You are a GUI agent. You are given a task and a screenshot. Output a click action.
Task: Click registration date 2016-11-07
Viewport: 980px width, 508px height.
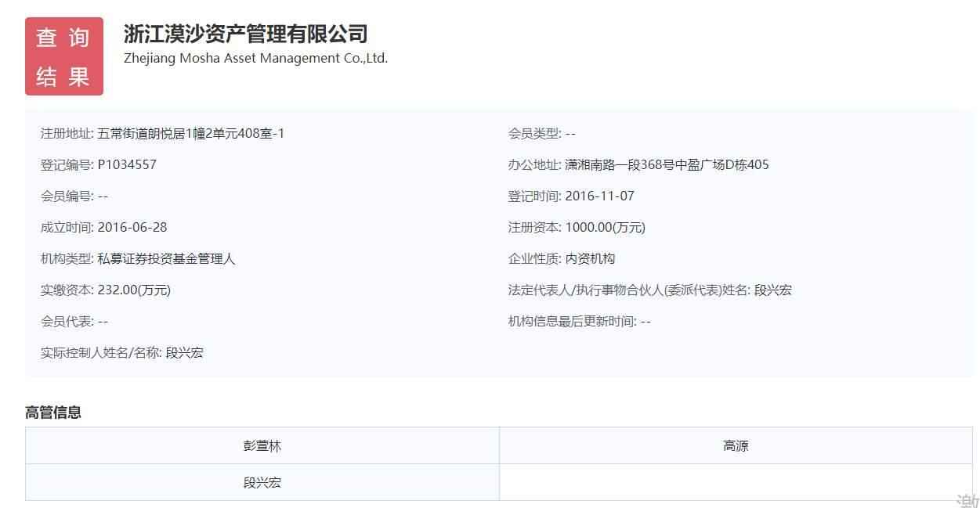tap(599, 196)
